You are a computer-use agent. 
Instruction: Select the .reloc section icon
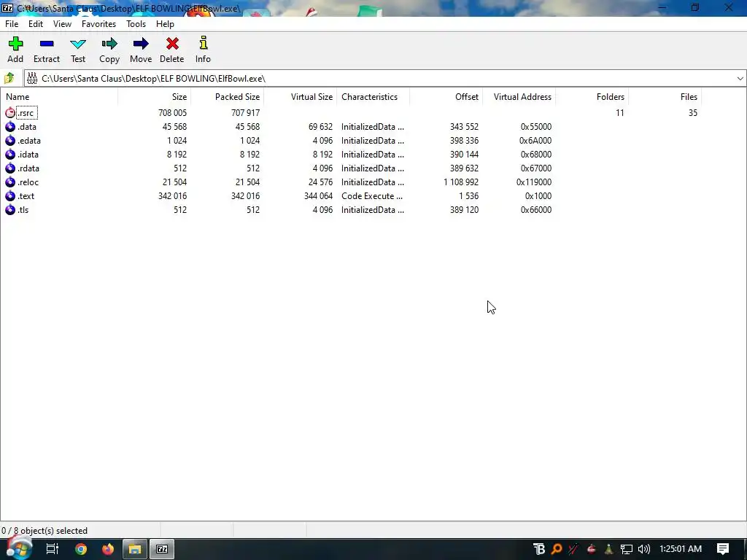(10, 182)
